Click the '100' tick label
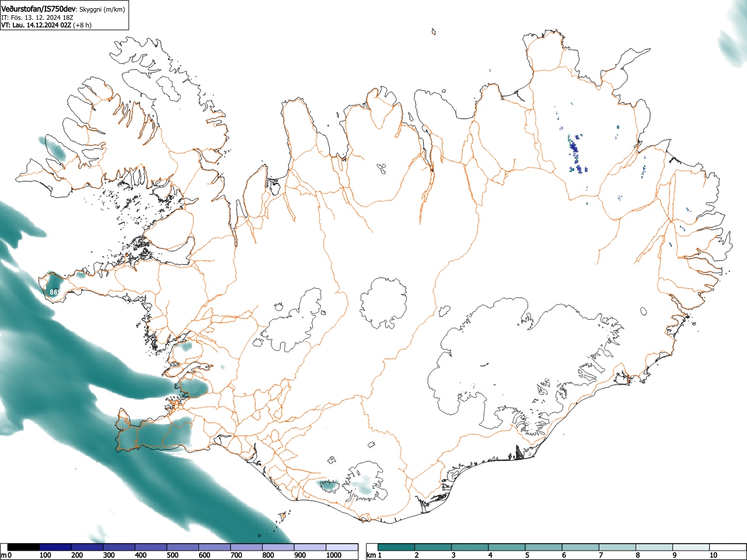Image resolution: width=747 pixels, height=560 pixels. coord(46,555)
